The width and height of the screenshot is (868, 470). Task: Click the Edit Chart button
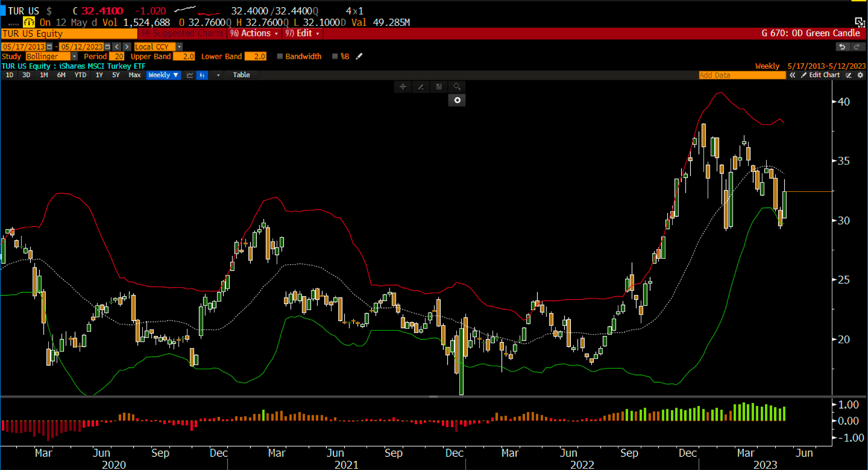(x=820, y=75)
